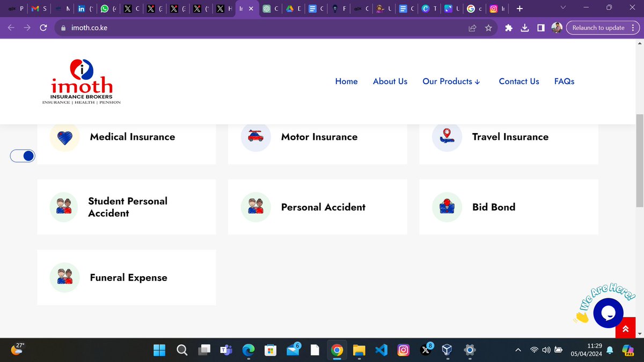The width and height of the screenshot is (644, 362).
Task: Open the Personal Accident product link
Action: [x=323, y=207]
